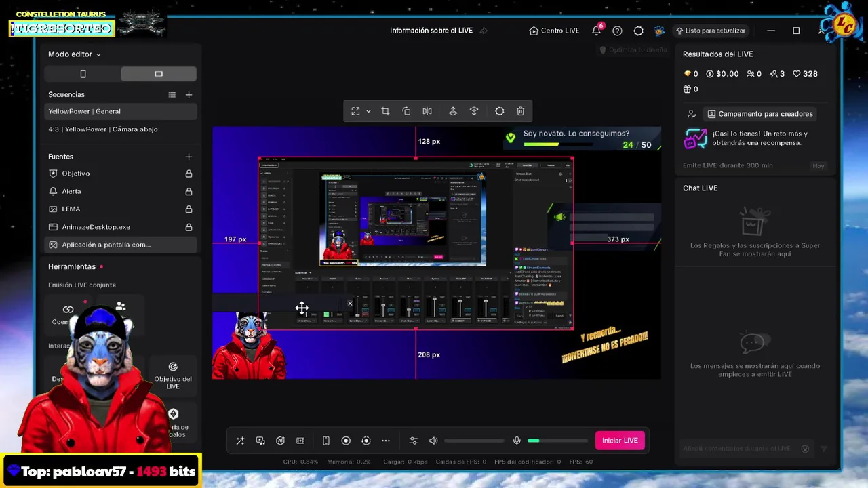Open audio mixer settings icon
The width and height of the screenshot is (868, 488).
point(413,441)
